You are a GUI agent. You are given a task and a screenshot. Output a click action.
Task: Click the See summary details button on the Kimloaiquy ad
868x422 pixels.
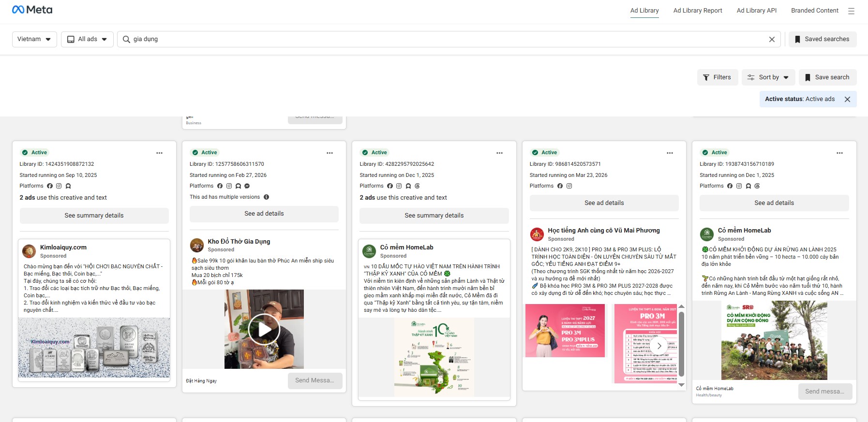(94, 216)
